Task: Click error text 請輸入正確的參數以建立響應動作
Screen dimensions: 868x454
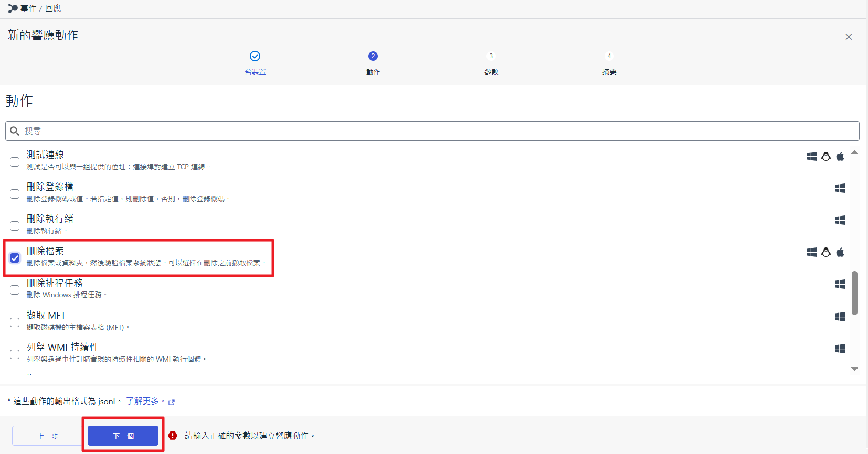Action: click(x=249, y=436)
